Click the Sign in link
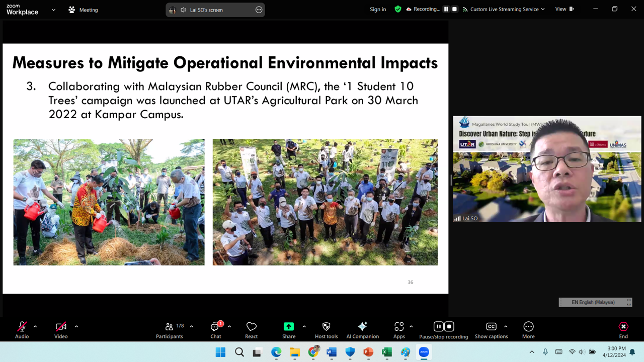This screenshot has height=362, width=644. point(378,9)
